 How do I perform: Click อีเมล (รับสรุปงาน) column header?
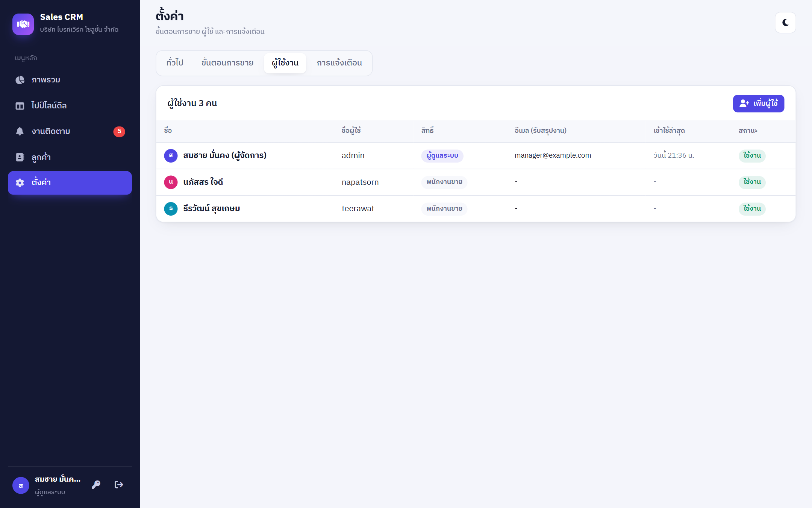pyautogui.click(x=541, y=131)
